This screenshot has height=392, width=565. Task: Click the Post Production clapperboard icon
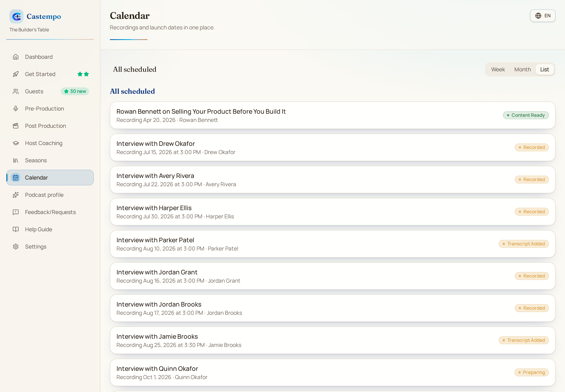pyautogui.click(x=16, y=126)
